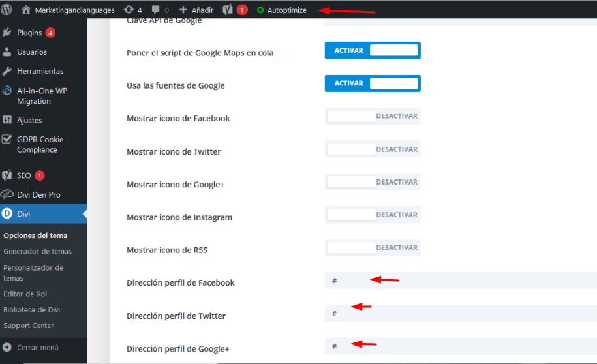The width and height of the screenshot is (597, 364).
Task: Click label Mostrar icono de Instagram
Action: coord(179,217)
